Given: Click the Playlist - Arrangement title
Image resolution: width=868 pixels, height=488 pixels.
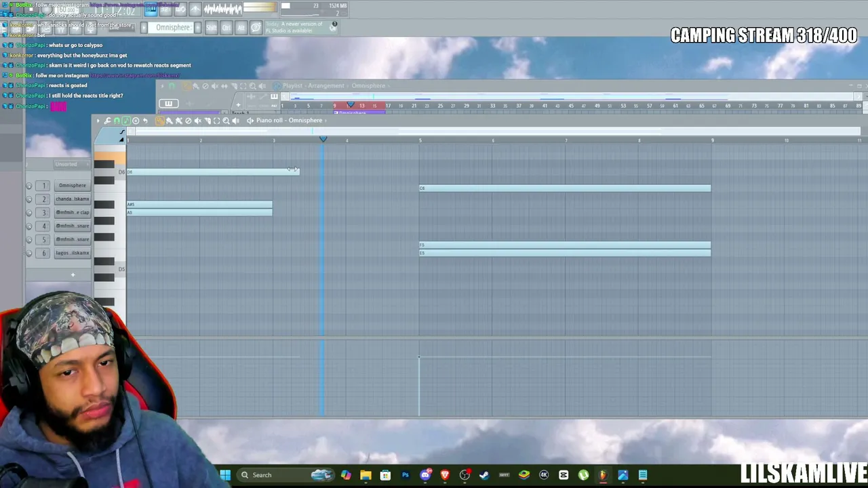Looking at the screenshot, I should point(313,86).
